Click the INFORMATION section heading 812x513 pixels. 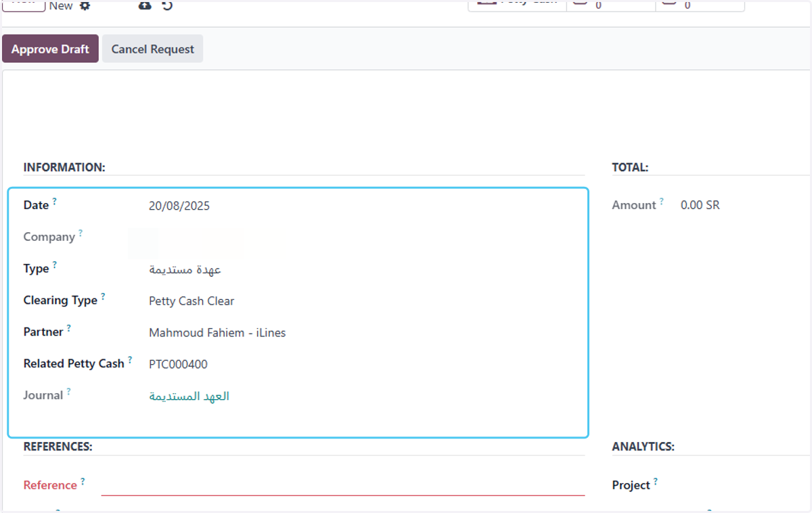pyautogui.click(x=64, y=167)
